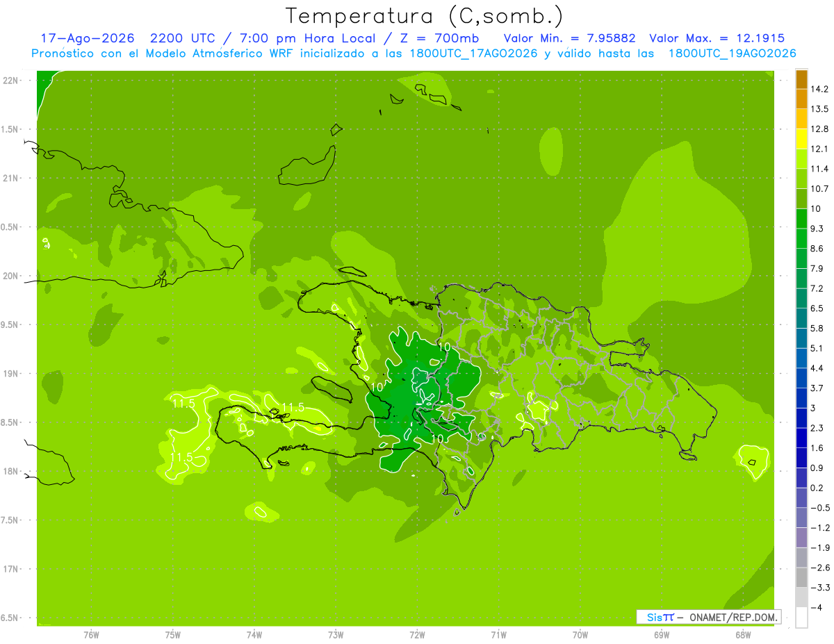Viewport: 834px width, 644px height.
Task: Click the '68W' longitude label
Action: pyautogui.click(x=743, y=635)
